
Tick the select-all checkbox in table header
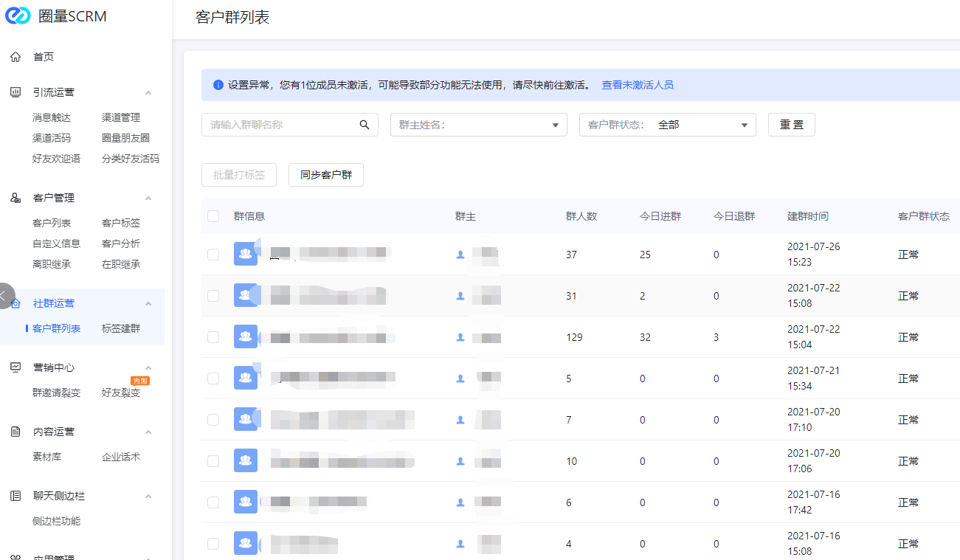click(x=213, y=216)
